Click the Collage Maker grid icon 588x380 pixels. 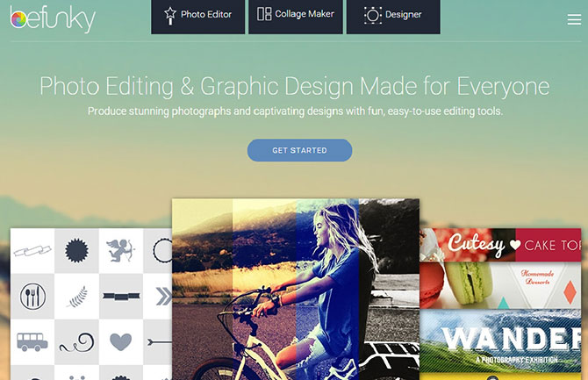click(x=264, y=14)
